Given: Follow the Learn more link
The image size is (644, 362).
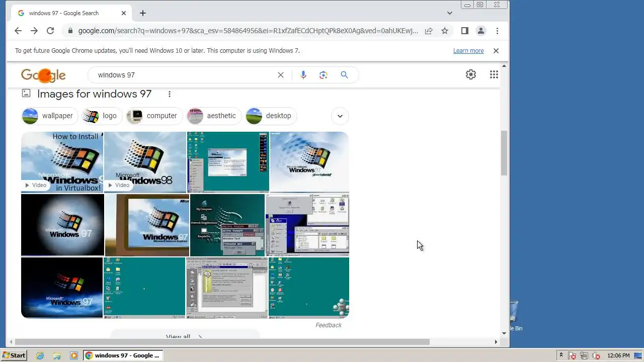Looking at the screenshot, I should (468, 51).
